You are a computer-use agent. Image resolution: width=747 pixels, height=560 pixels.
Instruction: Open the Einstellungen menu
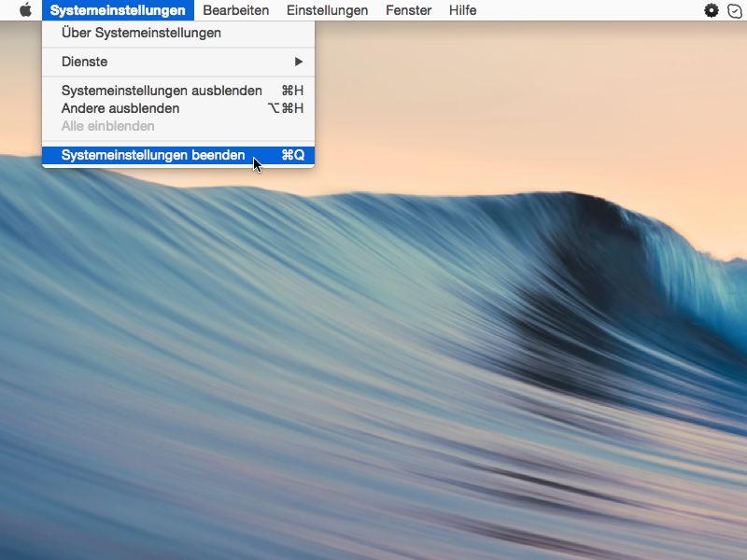click(328, 10)
